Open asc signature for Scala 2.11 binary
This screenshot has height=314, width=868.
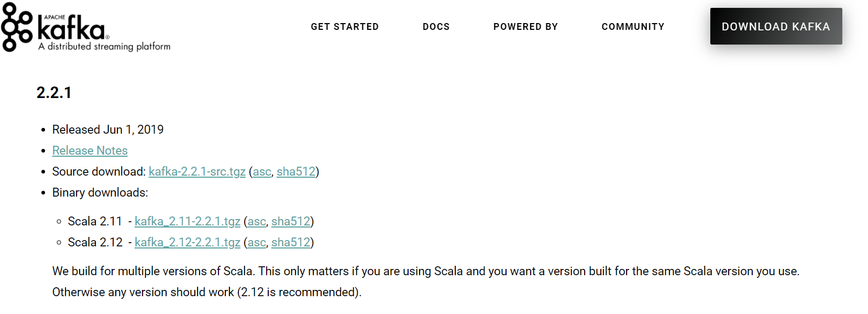(257, 222)
